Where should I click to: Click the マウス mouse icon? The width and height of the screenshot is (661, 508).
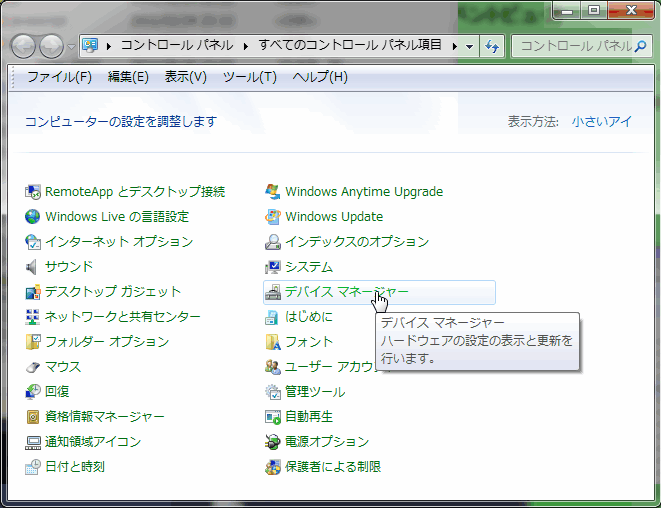point(33,367)
